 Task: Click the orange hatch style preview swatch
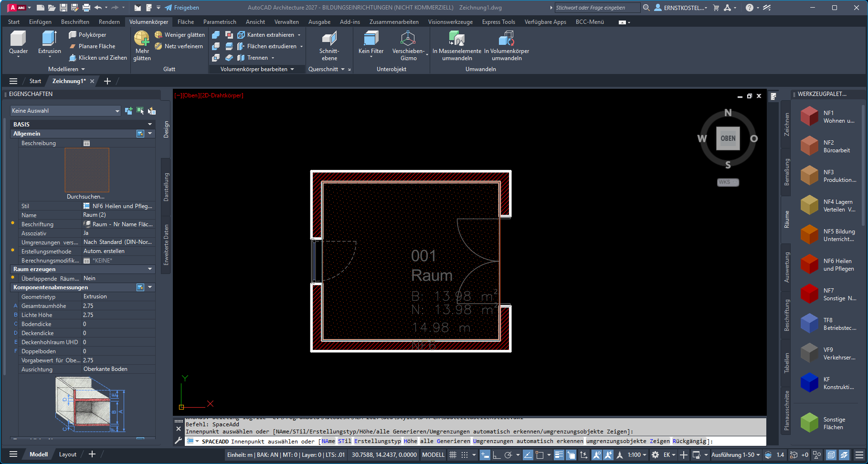87,170
